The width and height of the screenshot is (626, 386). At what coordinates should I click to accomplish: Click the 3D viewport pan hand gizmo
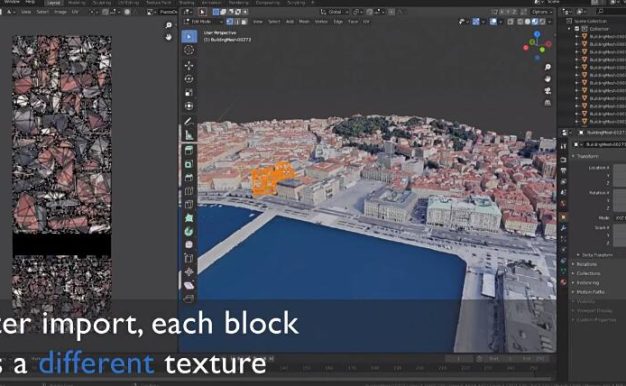548,79
